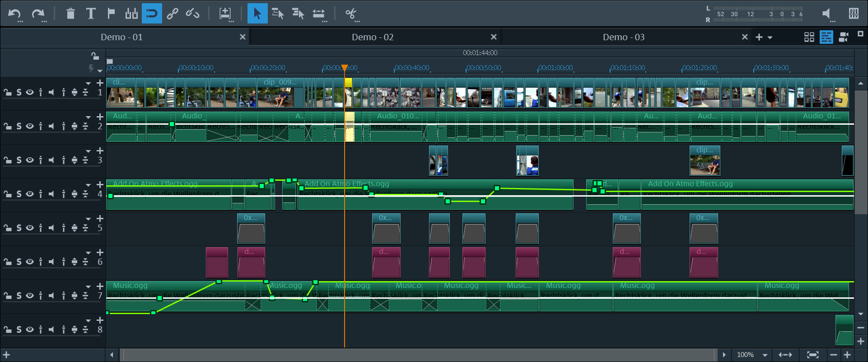The width and height of the screenshot is (868, 362).
Task: Click the horizontal timeline scrollbar
Action: (x=418, y=355)
